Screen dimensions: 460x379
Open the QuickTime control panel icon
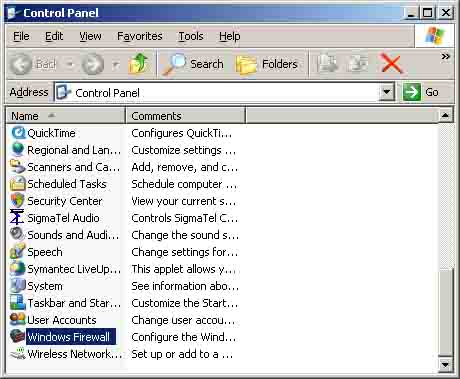pyautogui.click(x=18, y=133)
